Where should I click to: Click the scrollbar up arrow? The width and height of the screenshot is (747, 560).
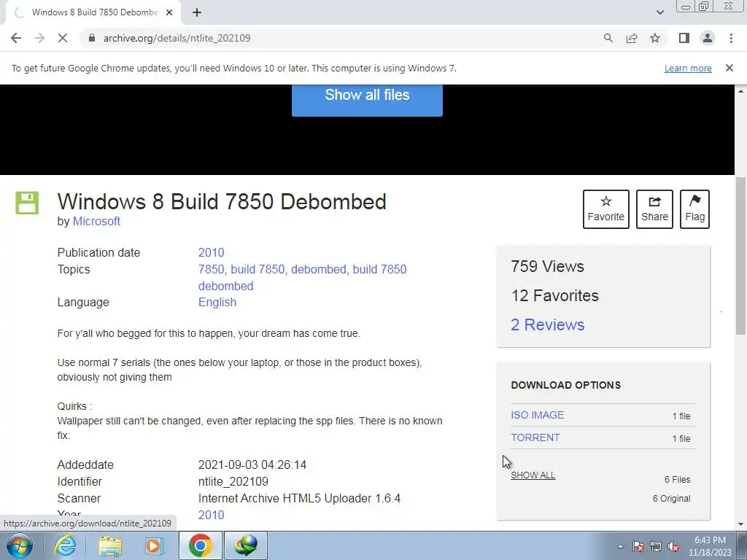point(740,90)
